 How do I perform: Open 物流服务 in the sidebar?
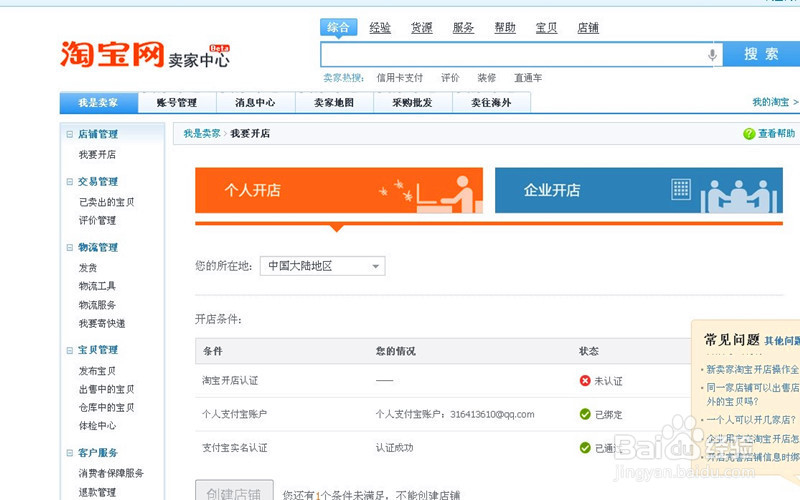[x=97, y=305]
